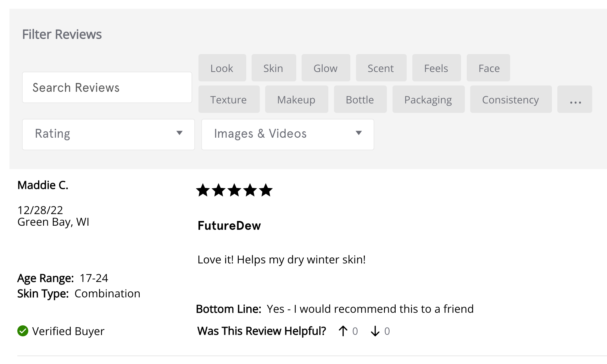Filter reviews by Feels
Image resolution: width=607 pixels, height=364 pixels.
[x=436, y=68]
